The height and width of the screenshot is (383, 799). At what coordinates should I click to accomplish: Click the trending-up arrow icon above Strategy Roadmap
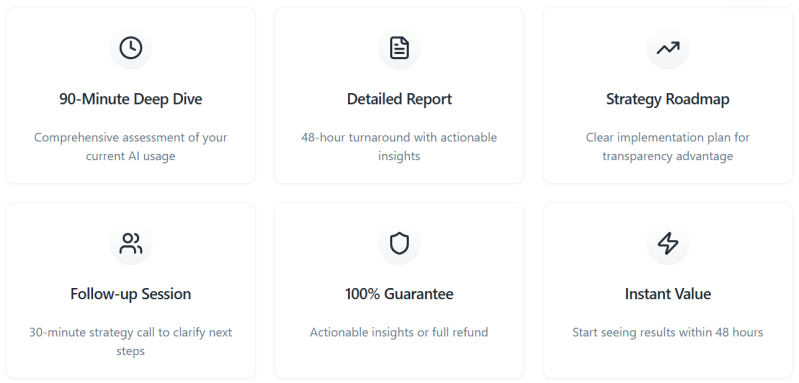pos(668,48)
